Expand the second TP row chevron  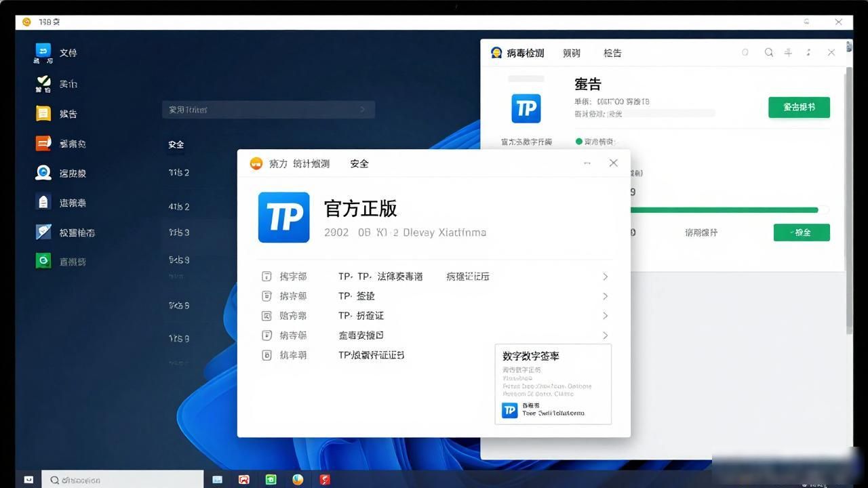point(605,296)
